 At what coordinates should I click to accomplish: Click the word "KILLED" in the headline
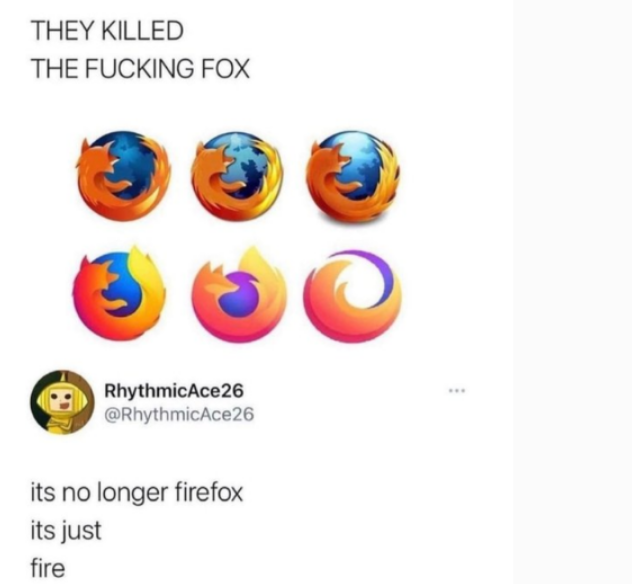pyautogui.click(x=142, y=31)
